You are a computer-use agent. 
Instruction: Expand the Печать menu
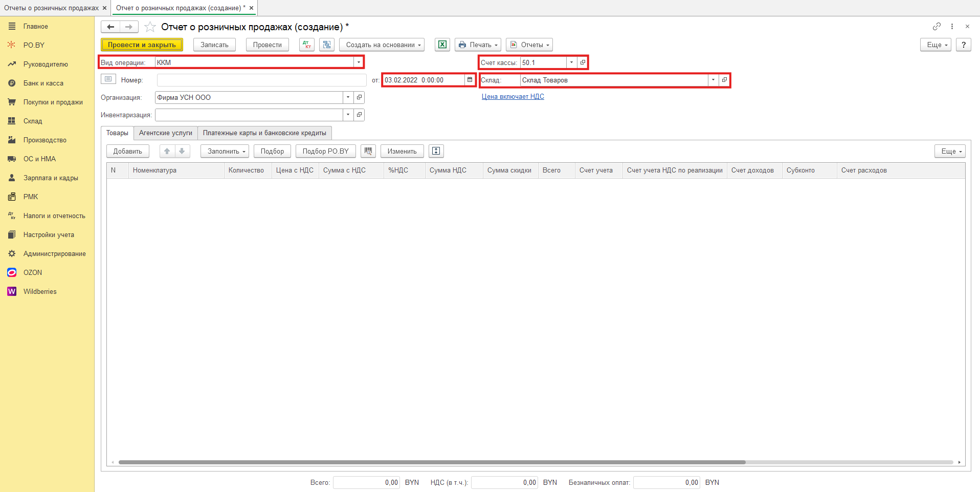coord(478,45)
